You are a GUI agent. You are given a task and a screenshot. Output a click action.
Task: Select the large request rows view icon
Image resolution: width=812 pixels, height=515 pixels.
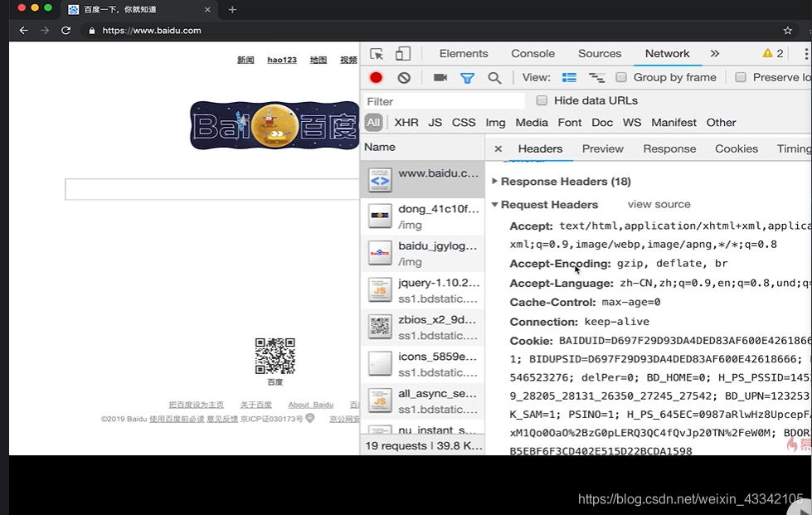point(569,78)
